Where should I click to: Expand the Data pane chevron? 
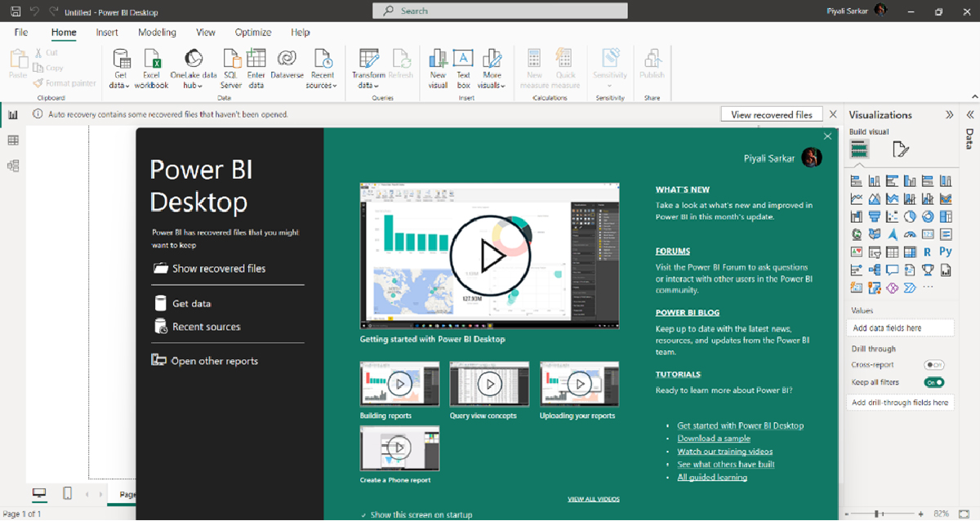[970, 115]
